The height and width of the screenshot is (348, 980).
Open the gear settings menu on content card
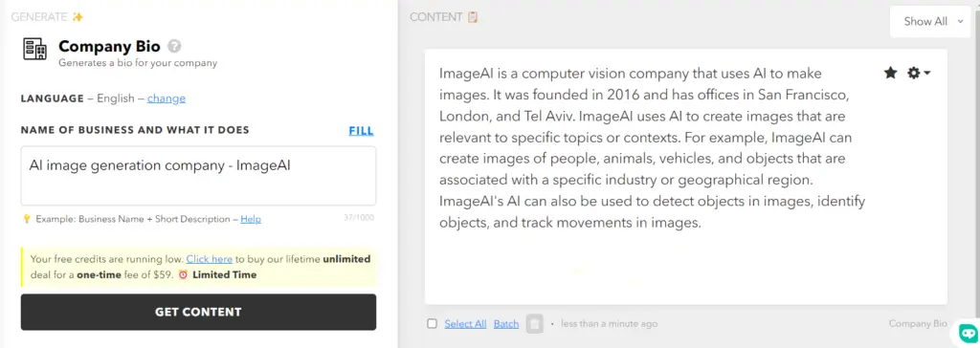(918, 73)
